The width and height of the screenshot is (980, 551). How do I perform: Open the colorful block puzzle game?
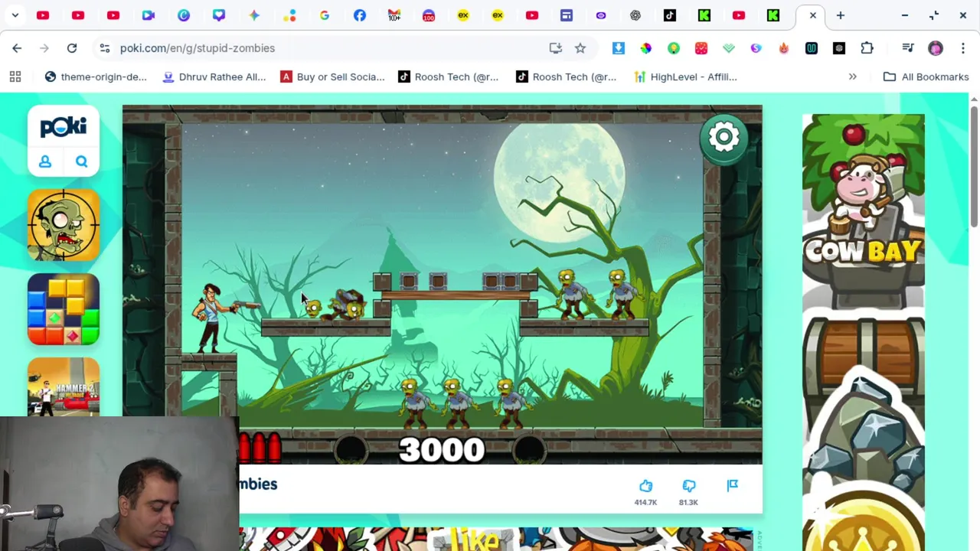point(64,309)
